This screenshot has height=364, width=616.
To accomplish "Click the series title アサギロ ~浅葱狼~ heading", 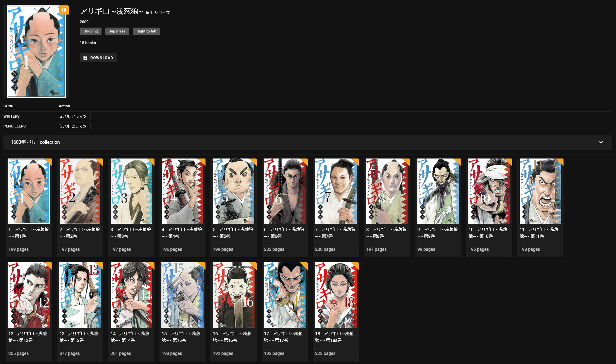I will click(x=111, y=11).
